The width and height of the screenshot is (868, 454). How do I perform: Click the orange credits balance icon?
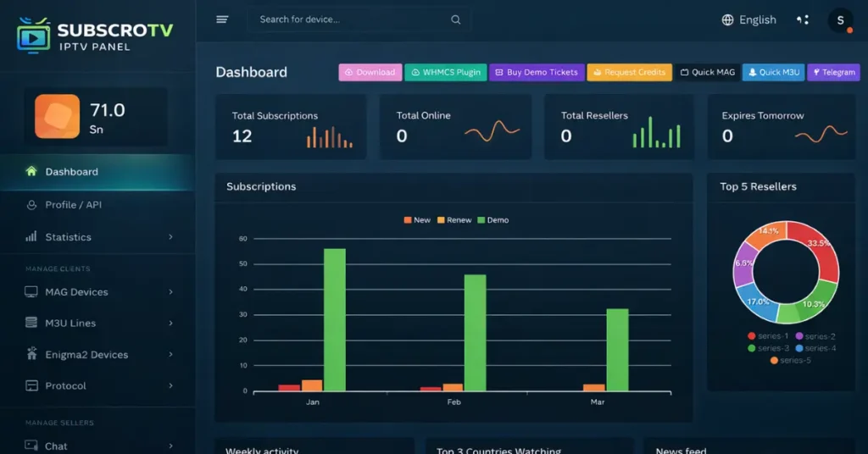point(57,116)
